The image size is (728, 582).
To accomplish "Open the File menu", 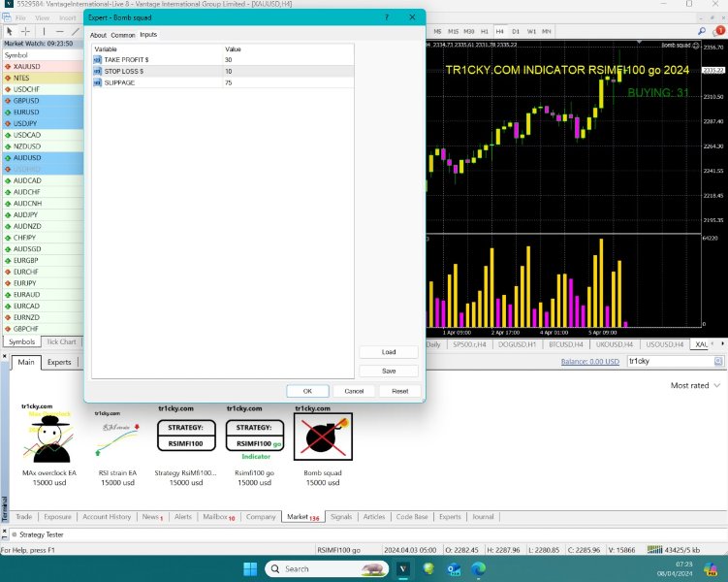I will 21,17.
